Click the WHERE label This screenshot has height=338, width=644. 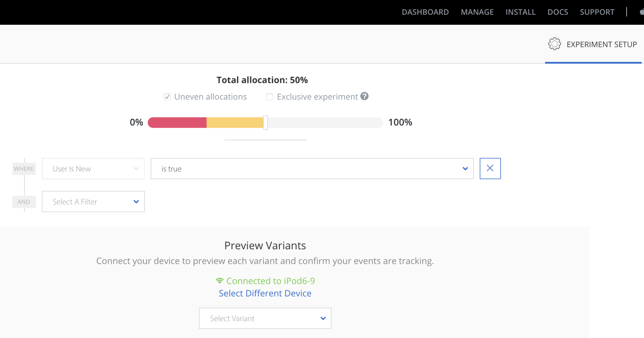pos(24,169)
